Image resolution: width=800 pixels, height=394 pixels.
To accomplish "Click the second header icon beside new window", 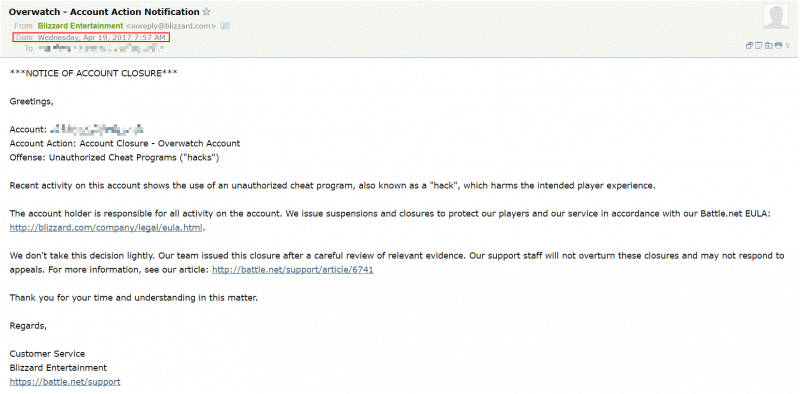I will pos(758,46).
